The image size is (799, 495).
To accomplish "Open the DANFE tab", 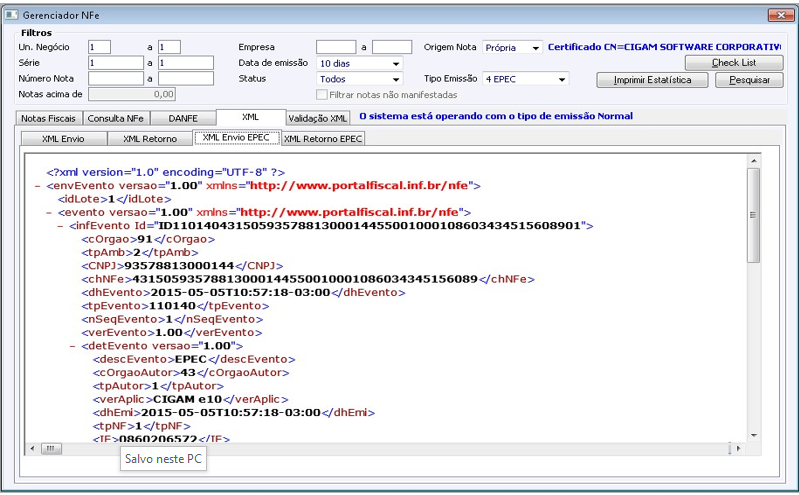I will click(x=183, y=118).
